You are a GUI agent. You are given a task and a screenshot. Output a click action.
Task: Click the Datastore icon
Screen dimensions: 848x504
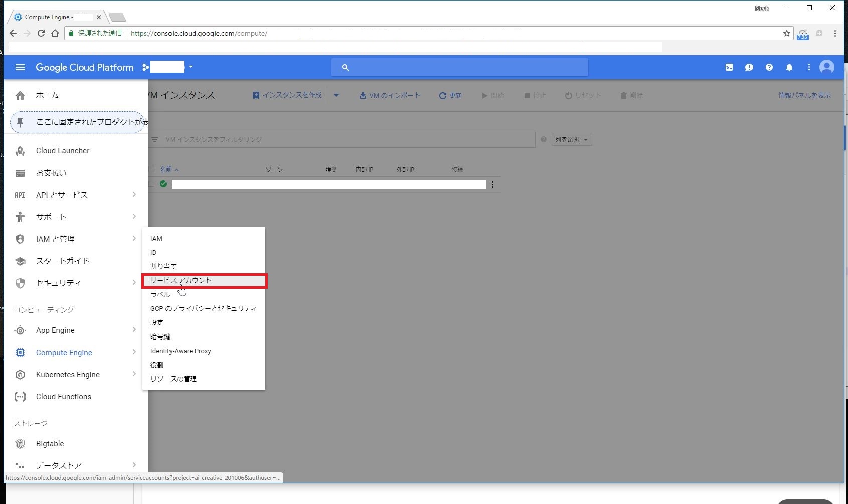[20, 466]
